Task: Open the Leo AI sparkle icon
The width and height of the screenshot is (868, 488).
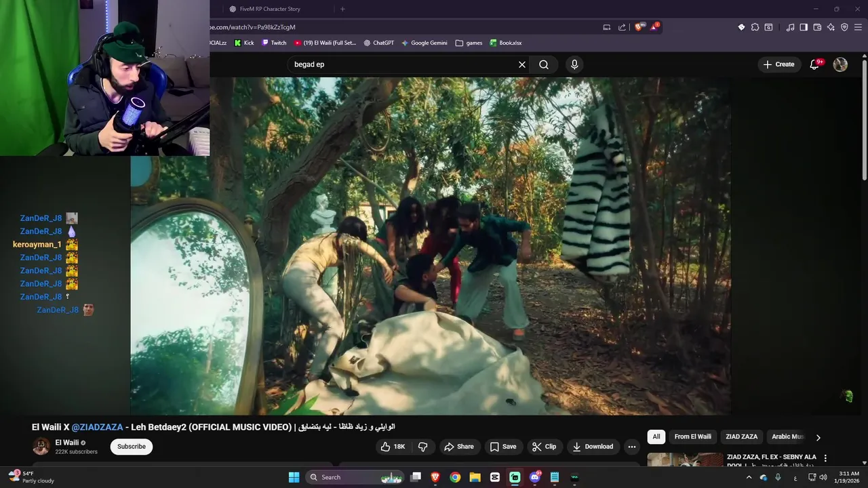Action: coord(831,27)
